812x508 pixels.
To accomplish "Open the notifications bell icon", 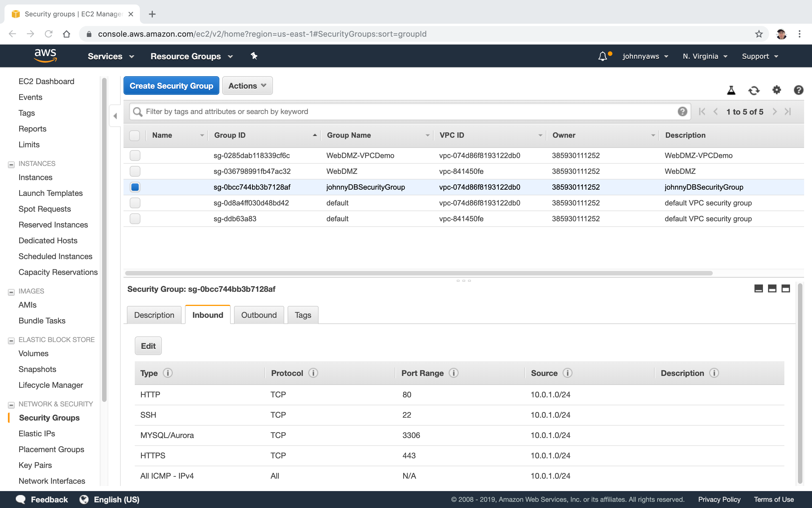I will (603, 56).
